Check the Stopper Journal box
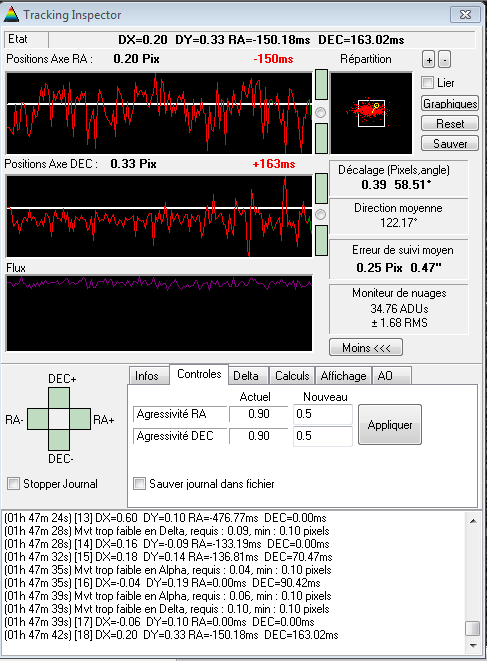This screenshot has width=487, height=661. 13,484
